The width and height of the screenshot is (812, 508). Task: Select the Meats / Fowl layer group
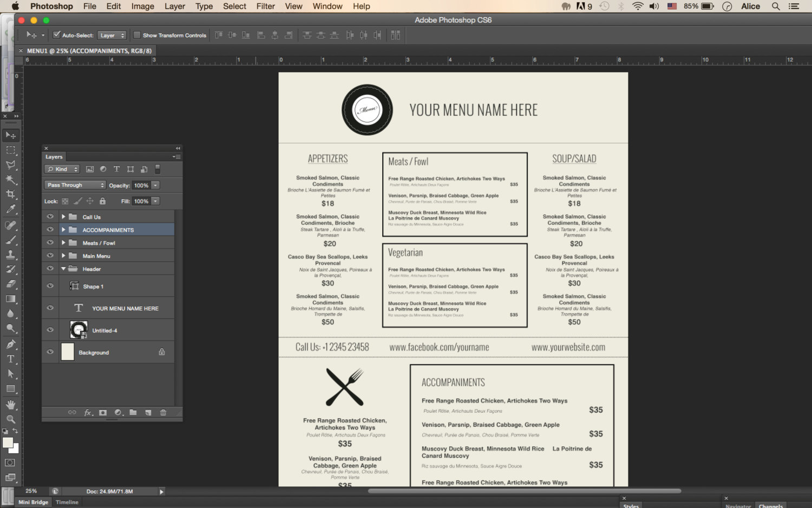click(x=99, y=243)
